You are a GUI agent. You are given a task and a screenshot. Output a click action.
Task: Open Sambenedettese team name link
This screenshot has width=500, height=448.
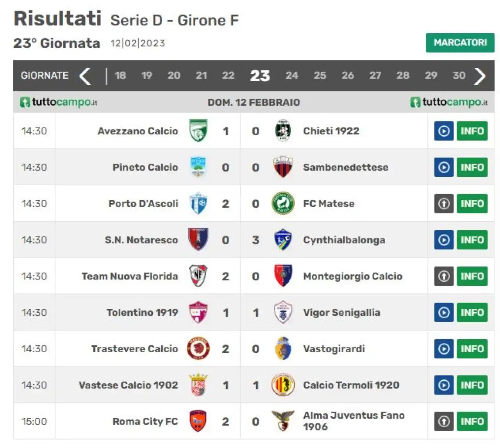346,167
